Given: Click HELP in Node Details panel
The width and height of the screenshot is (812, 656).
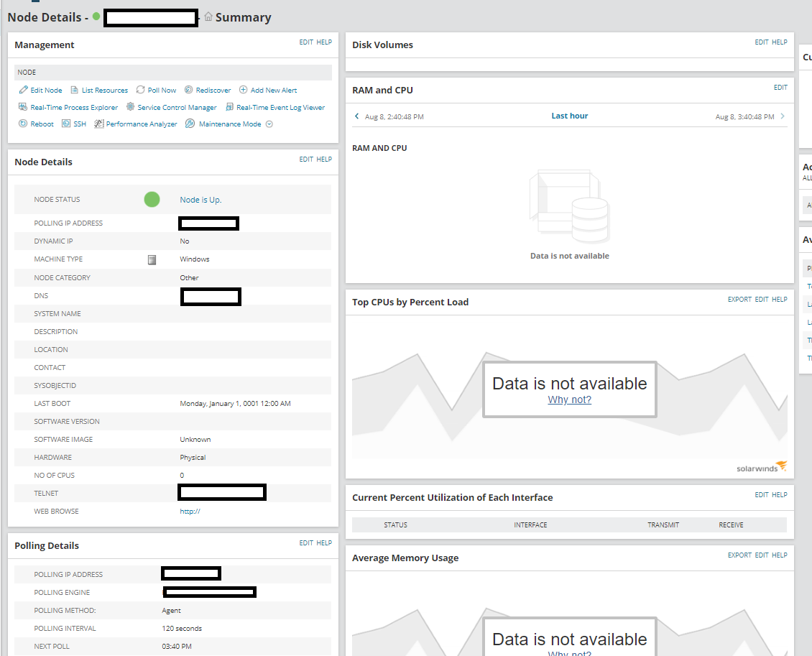Looking at the screenshot, I should point(324,159).
